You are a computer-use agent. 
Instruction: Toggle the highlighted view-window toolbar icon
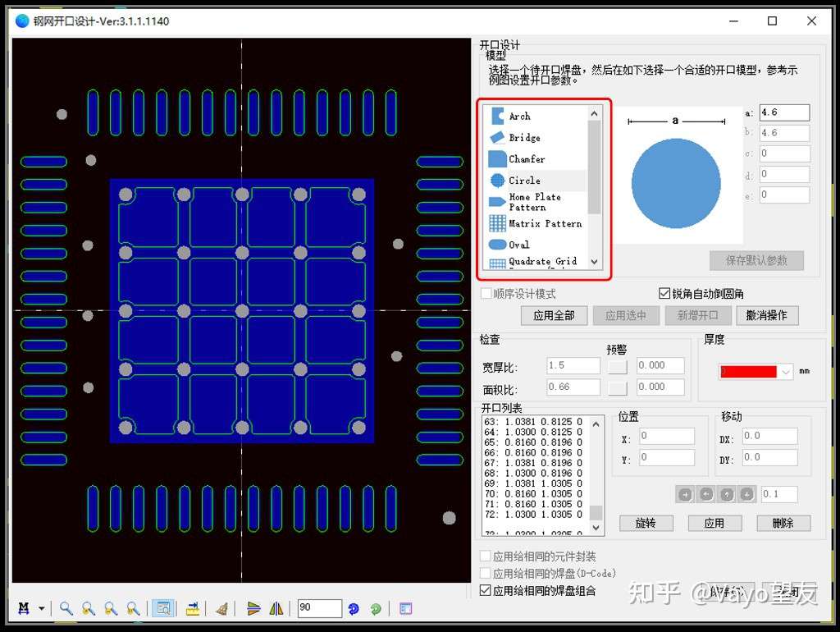coord(163,608)
